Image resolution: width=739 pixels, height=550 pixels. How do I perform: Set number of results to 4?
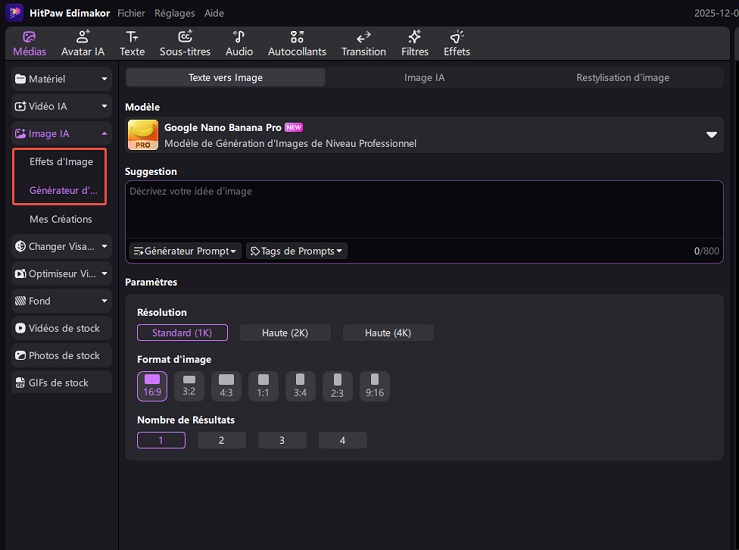(342, 440)
